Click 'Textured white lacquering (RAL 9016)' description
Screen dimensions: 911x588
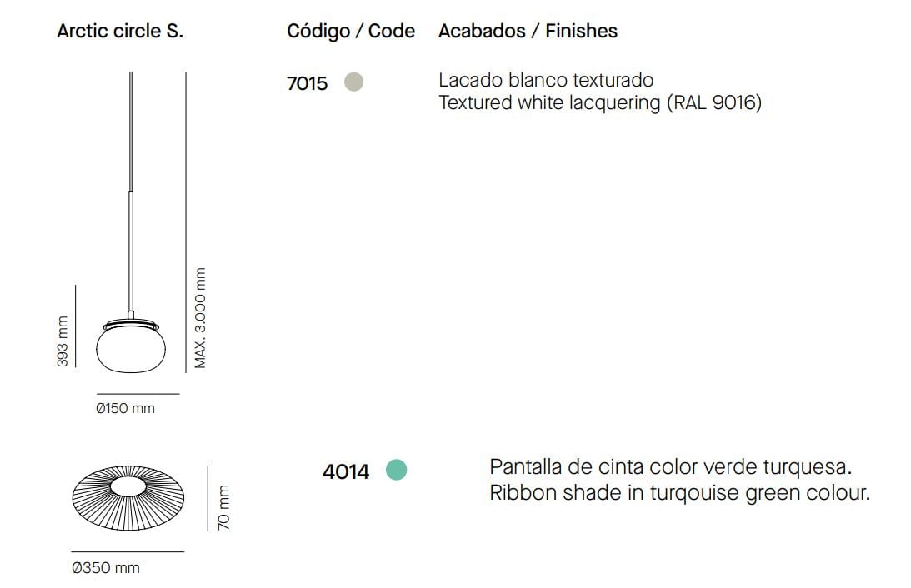coord(600,103)
